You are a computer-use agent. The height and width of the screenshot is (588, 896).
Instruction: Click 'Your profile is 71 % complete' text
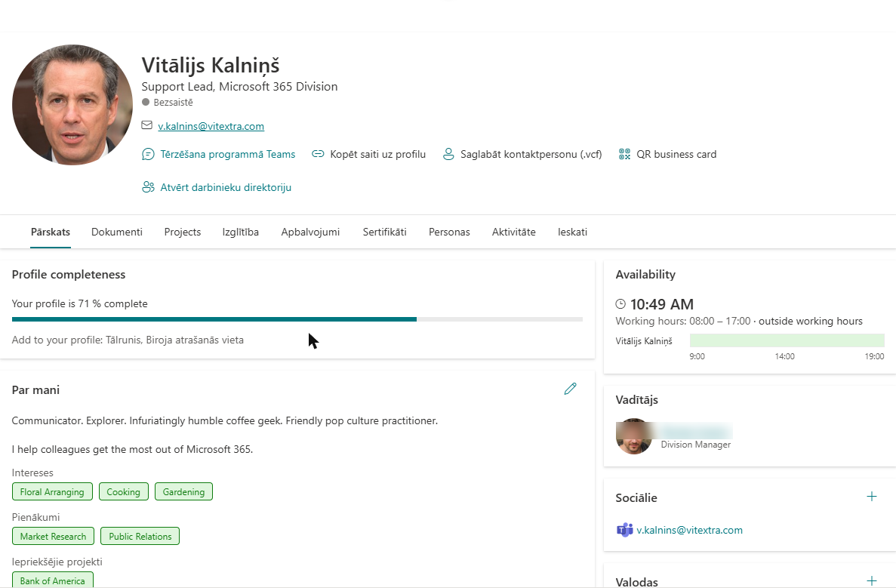coord(79,303)
